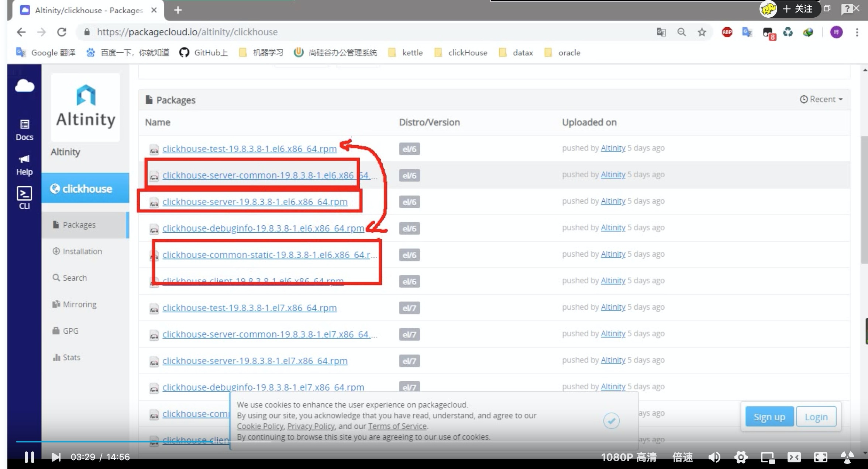Screen dimensions: 868x469
Task: Click Altinity uploader link in first row
Action: tap(613, 148)
